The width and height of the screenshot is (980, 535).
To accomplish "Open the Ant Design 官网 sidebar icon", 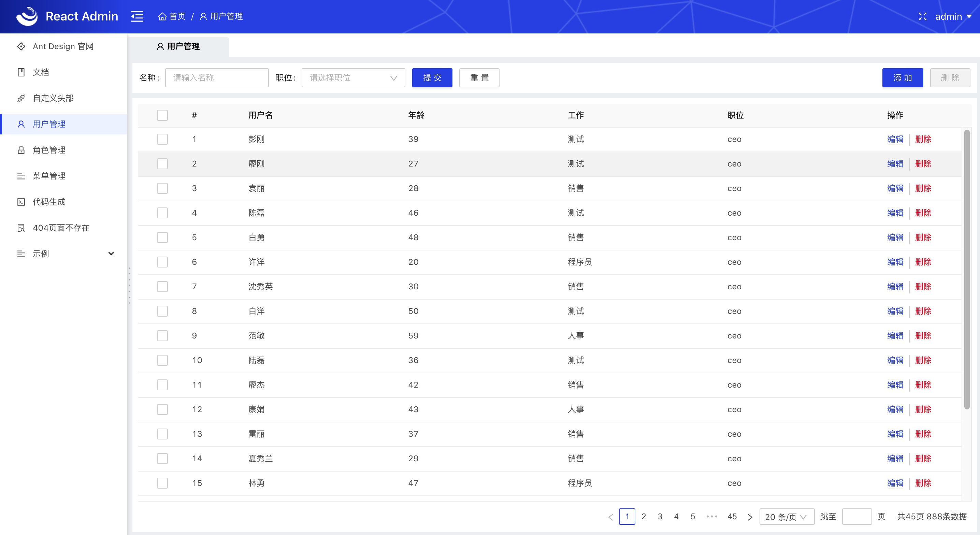I will coord(21,46).
